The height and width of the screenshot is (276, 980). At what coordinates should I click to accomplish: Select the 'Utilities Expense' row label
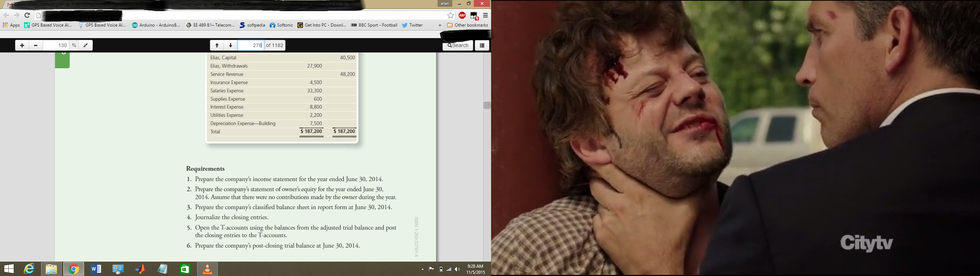click(x=227, y=115)
